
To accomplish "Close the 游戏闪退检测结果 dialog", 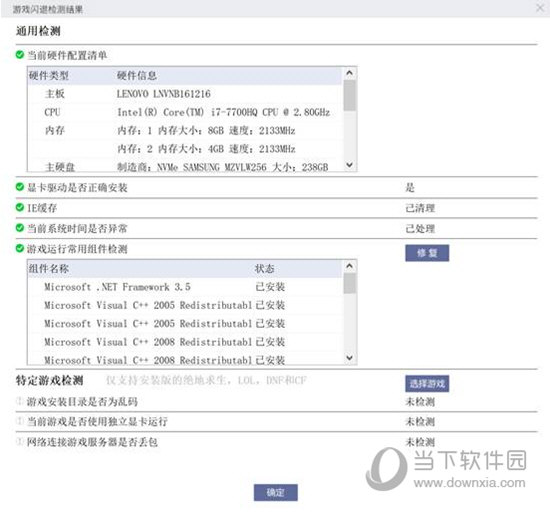I will click(540, 8).
